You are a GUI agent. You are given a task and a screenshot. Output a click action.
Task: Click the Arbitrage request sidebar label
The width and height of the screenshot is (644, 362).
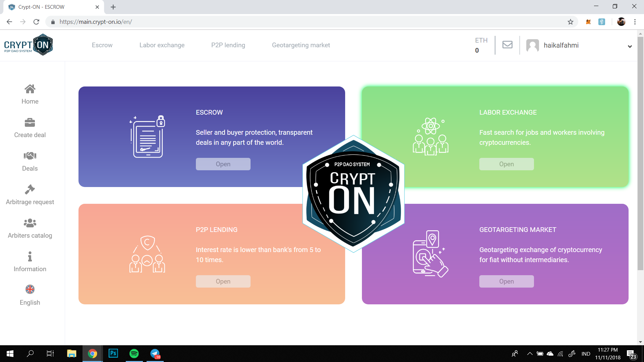click(30, 202)
